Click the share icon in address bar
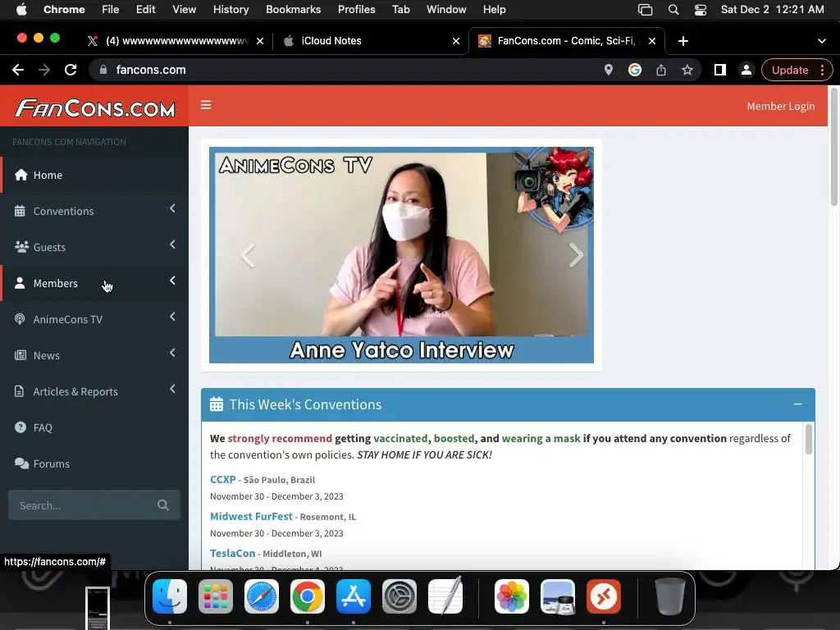 point(661,70)
